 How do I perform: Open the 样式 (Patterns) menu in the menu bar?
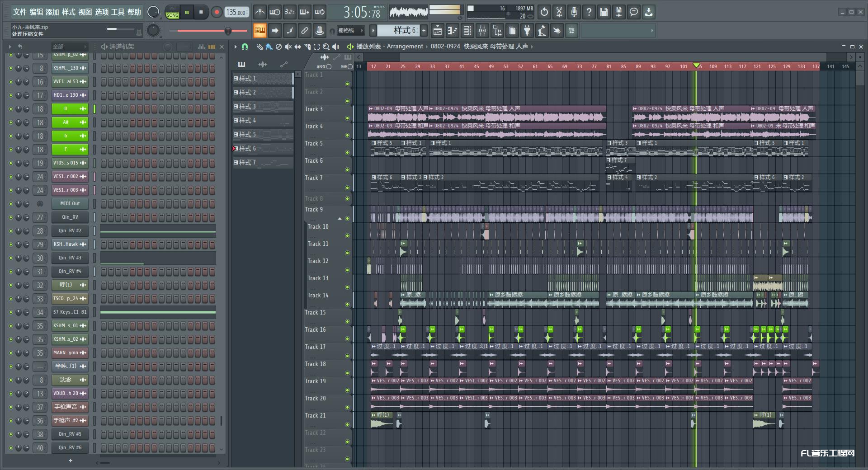(x=68, y=12)
